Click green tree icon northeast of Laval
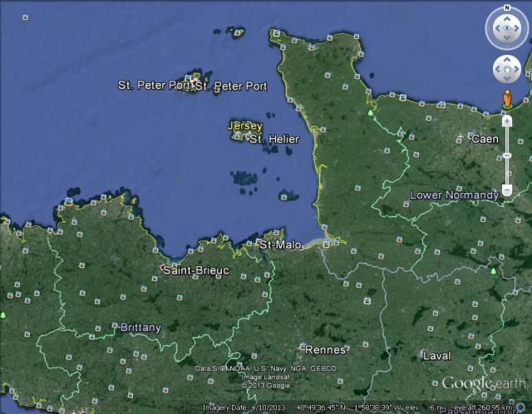Image resolution: width=532 pixels, height=414 pixels. 494,271
